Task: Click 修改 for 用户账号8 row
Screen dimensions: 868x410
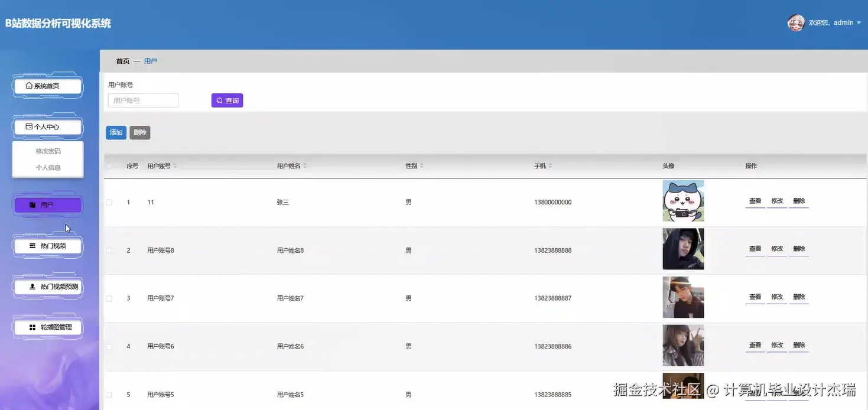Action: tap(777, 249)
